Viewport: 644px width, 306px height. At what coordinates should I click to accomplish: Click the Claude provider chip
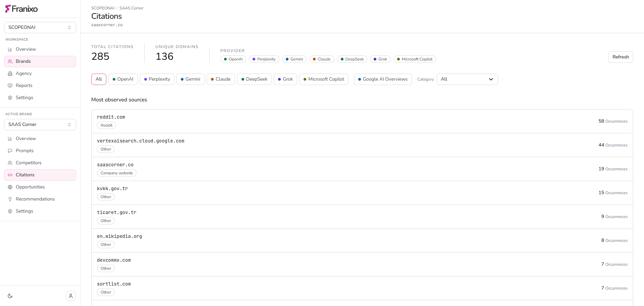(322, 59)
